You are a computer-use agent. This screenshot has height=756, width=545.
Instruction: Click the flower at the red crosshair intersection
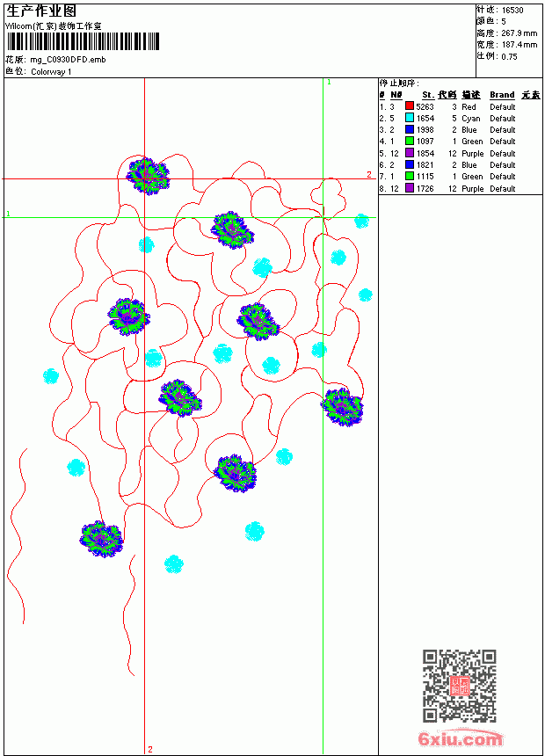148,176
